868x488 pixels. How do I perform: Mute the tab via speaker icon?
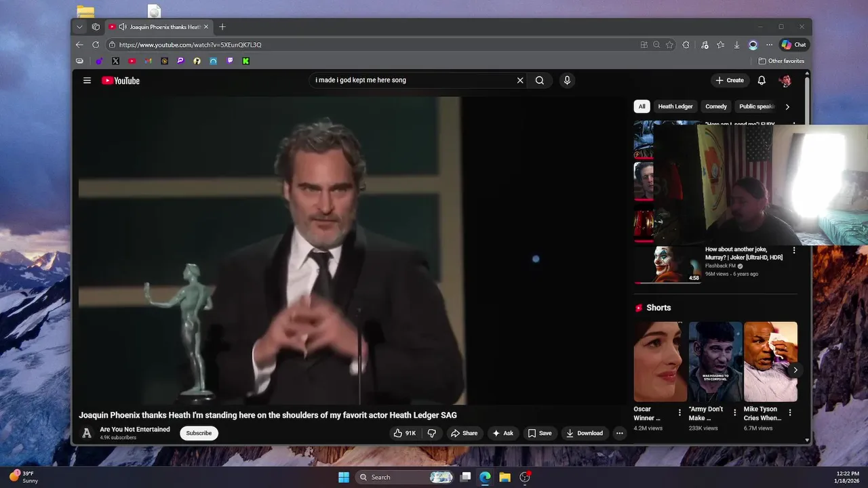click(123, 27)
